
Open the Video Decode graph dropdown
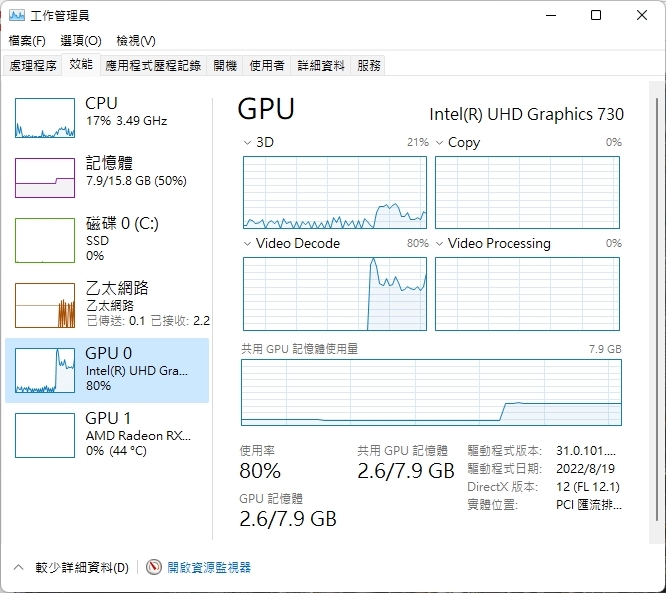248,243
